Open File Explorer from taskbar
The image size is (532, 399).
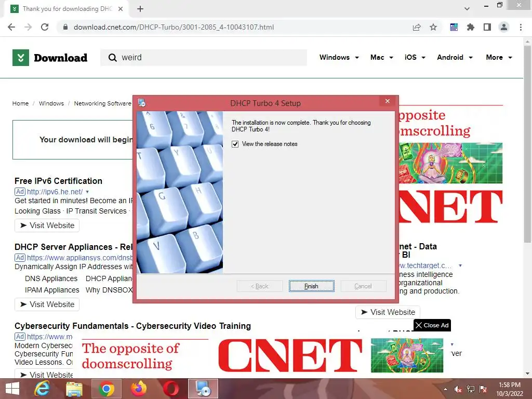click(x=74, y=389)
